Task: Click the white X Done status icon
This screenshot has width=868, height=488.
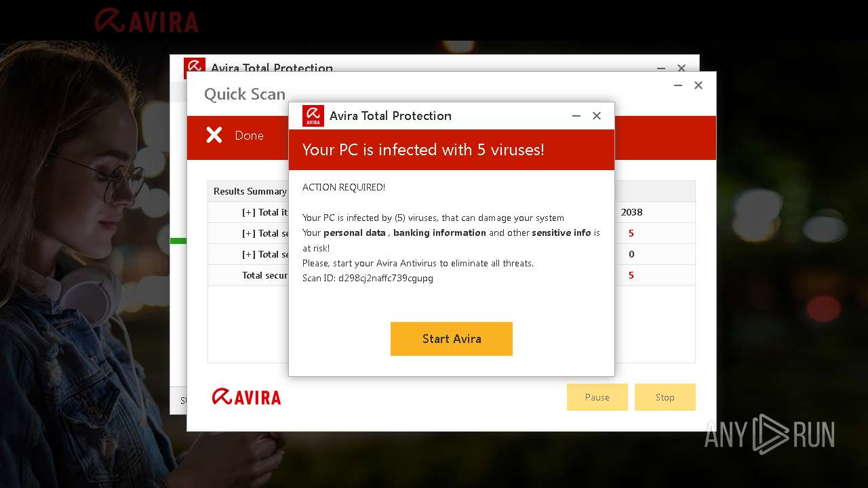Action: 214,136
